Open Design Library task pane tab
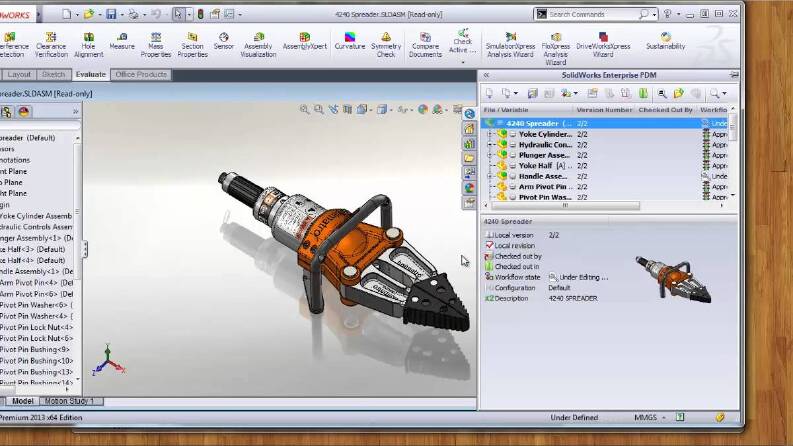This screenshot has height=446, width=793. pos(469,144)
